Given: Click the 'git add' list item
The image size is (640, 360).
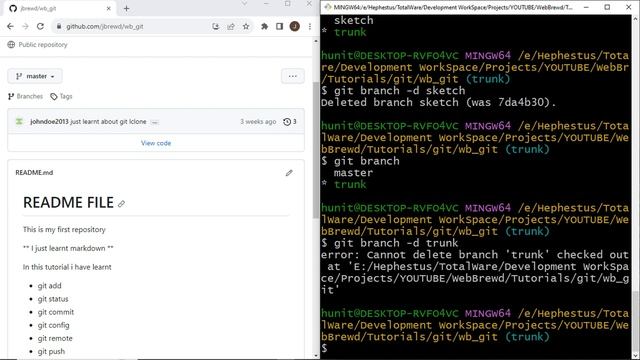Looking at the screenshot, I should point(49,286).
